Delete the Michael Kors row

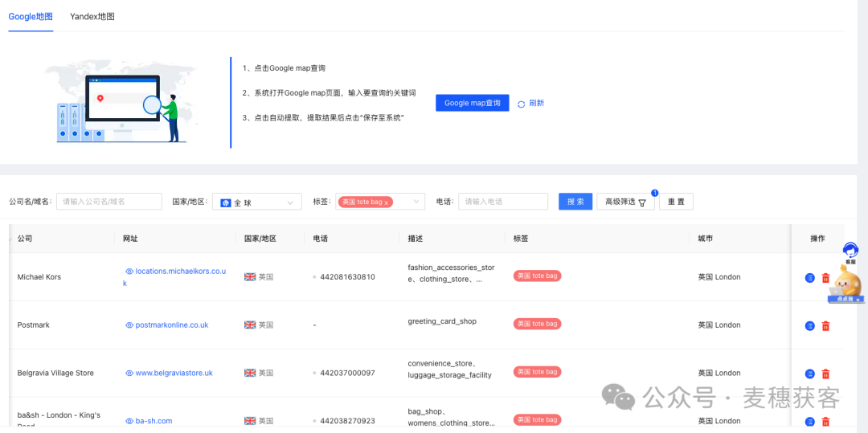pos(825,278)
